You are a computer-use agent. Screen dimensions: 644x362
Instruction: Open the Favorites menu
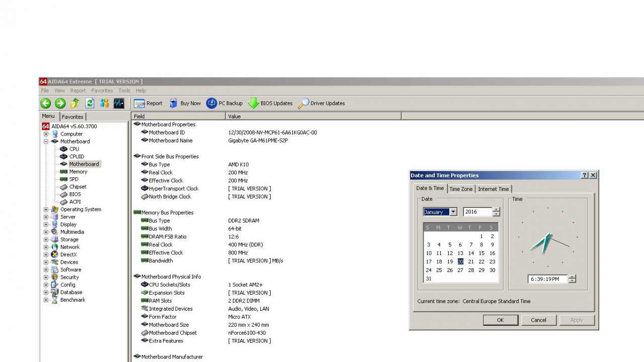click(102, 91)
